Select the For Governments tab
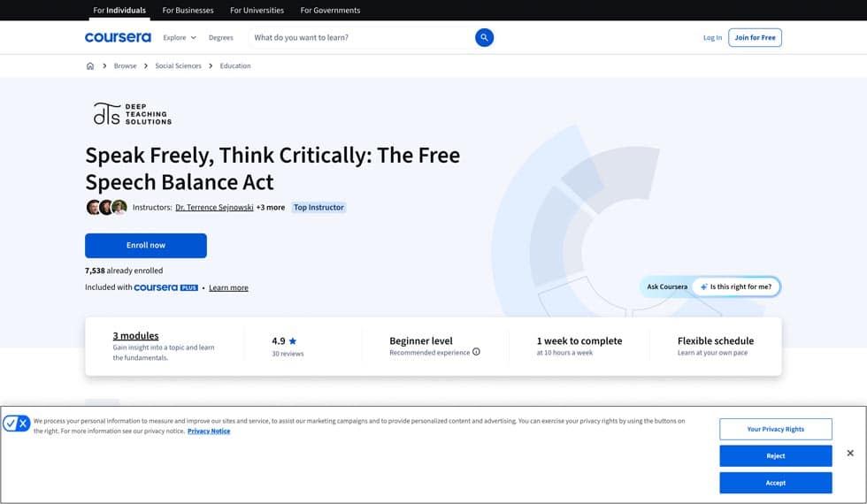The image size is (867, 504). (330, 10)
